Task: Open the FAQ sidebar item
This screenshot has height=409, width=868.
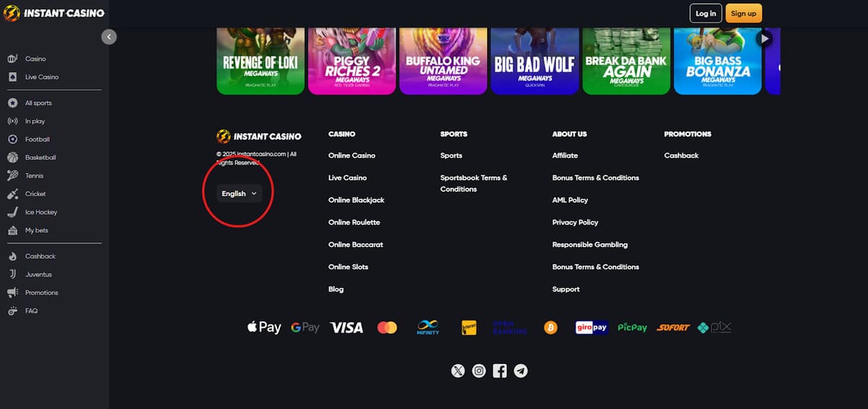Action: click(31, 311)
